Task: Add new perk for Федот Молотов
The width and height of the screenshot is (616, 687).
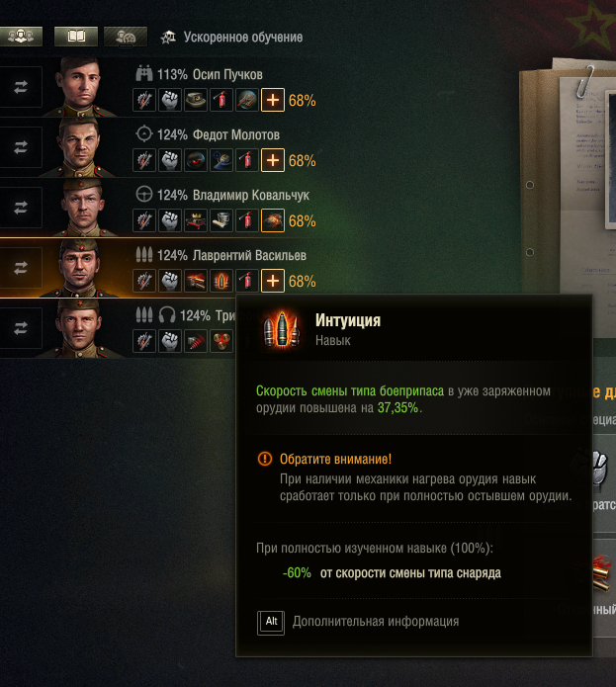Action: [273, 160]
